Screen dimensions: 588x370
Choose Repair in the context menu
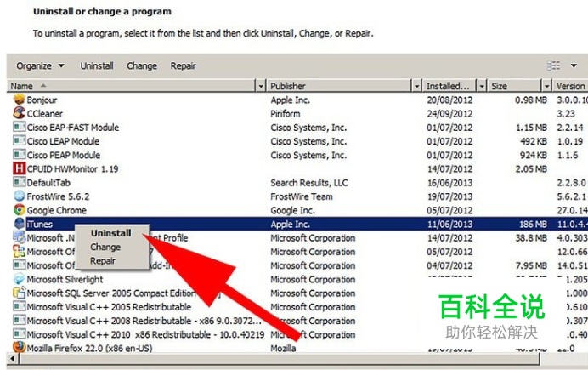point(103,261)
